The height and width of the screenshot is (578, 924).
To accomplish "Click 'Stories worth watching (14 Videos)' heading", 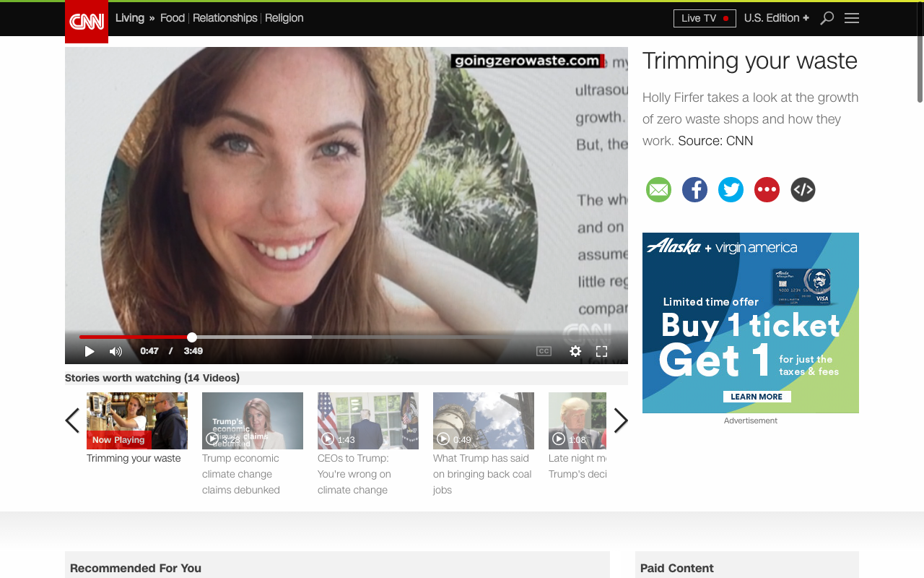I will click(152, 378).
